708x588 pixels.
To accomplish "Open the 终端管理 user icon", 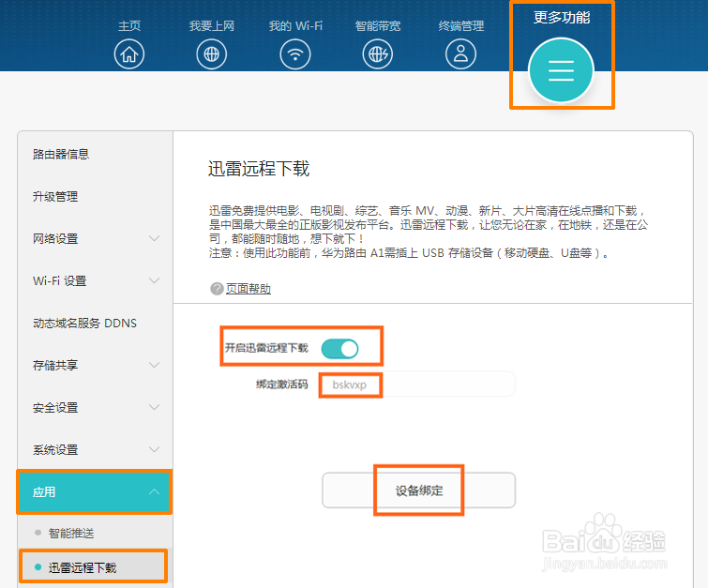I will [460, 54].
